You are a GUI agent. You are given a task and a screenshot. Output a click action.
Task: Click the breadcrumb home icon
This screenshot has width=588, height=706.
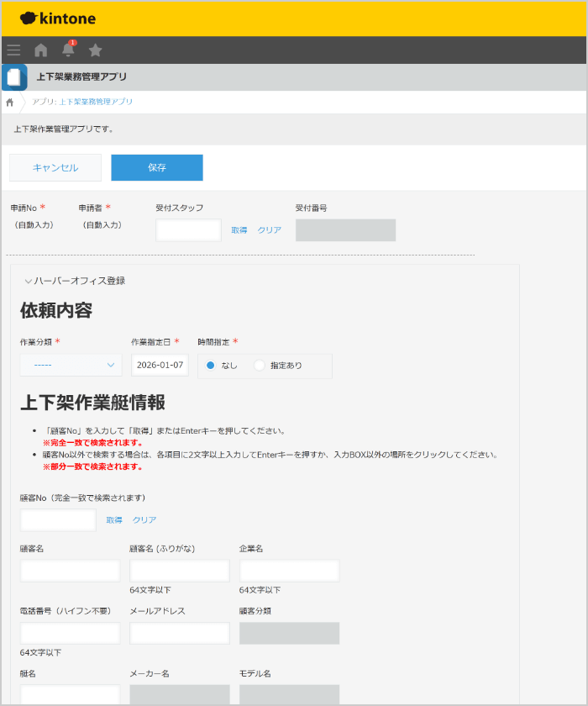click(x=10, y=102)
